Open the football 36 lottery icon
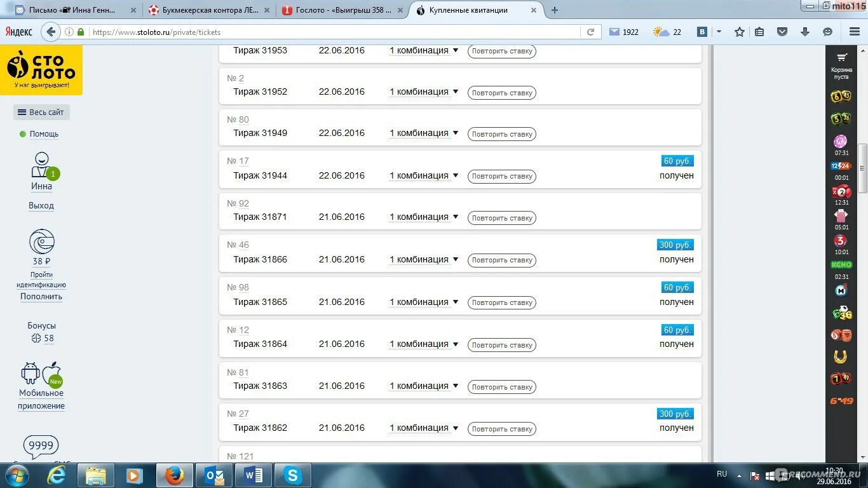Screen dimensions: 868x488 click(841, 313)
